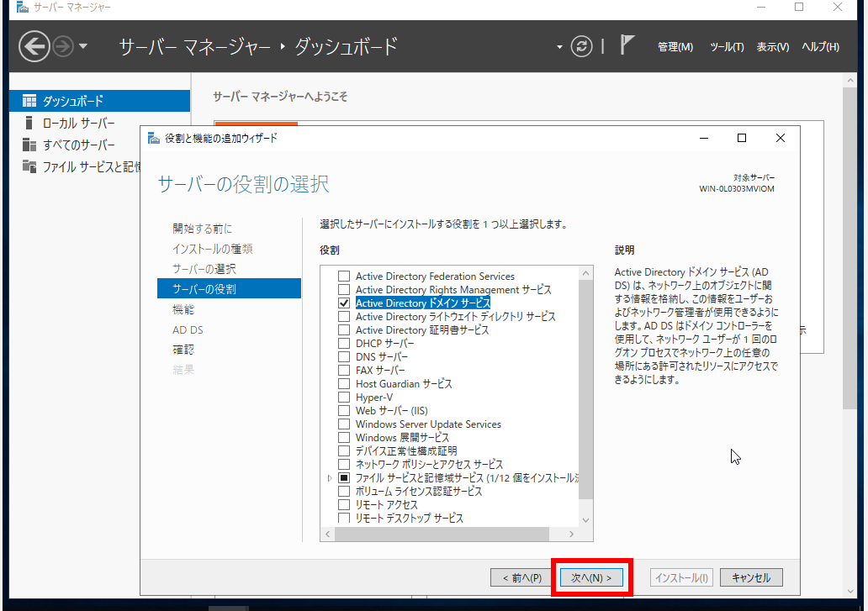Image resolution: width=868 pixels, height=611 pixels.
Task: Check DNS サーバー checkbox
Action: (344, 356)
